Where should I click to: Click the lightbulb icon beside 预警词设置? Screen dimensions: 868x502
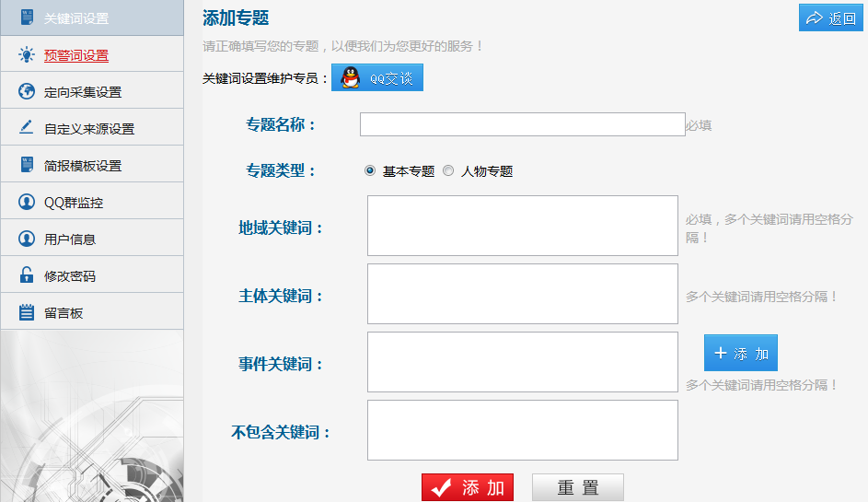coord(26,55)
